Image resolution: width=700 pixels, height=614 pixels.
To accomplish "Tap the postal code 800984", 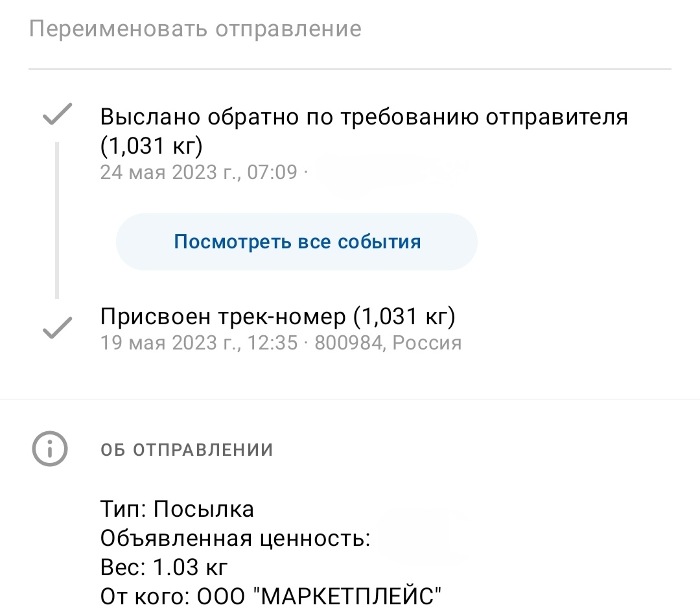I will click(348, 343).
